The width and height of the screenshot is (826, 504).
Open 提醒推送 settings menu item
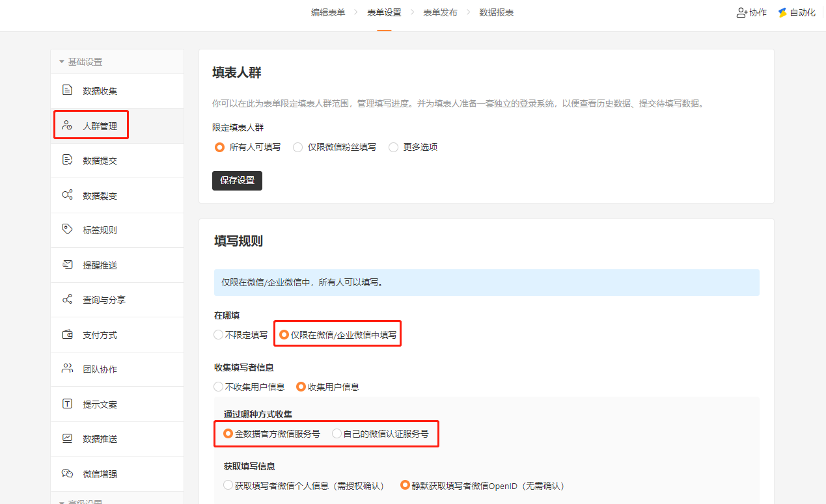[117, 265]
